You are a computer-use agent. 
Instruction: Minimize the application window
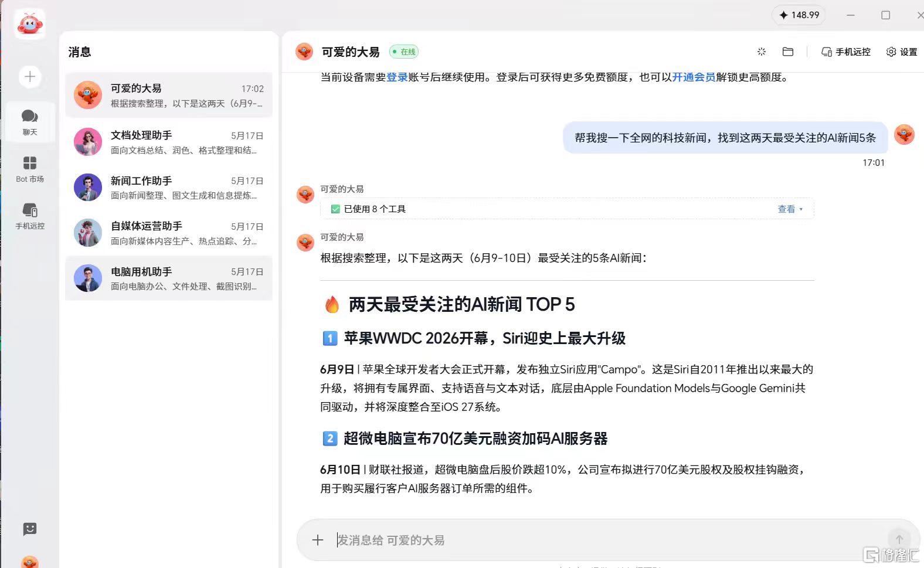coord(851,15)
